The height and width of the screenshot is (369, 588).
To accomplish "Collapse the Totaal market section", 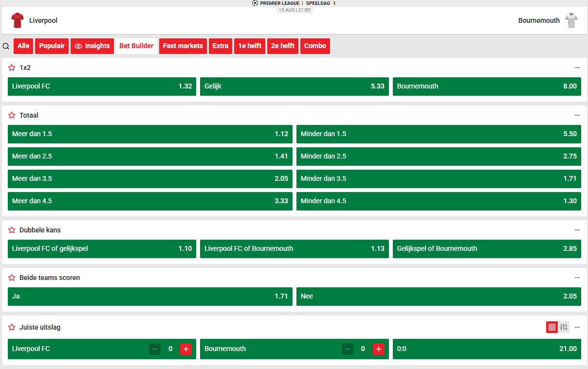I will 577,115.
